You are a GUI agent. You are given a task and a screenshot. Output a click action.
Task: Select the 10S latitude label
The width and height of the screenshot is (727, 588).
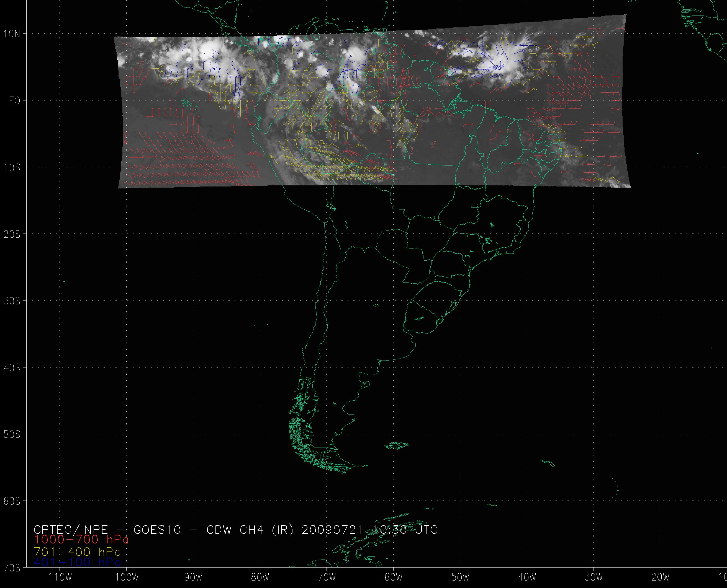click(12, 168)
